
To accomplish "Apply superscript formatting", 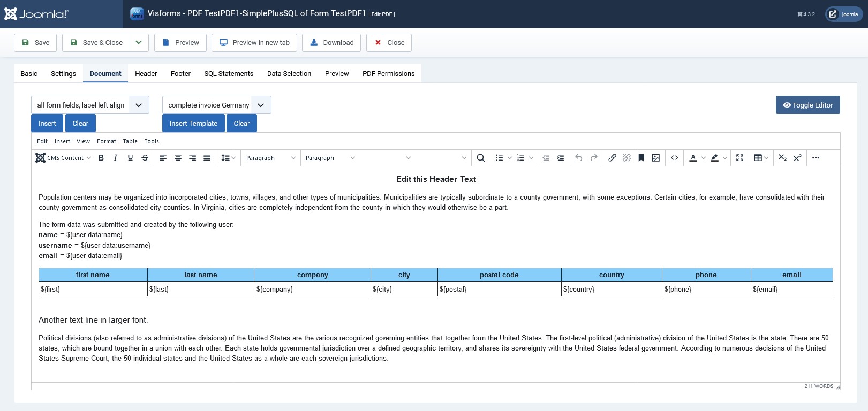I will [x=797, y=158].
